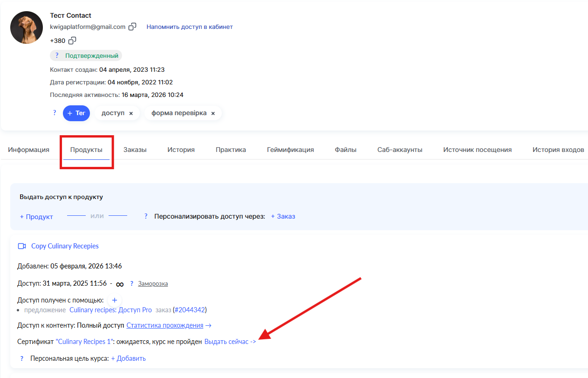588x378 pixels.
Task: Open the Заказы tab
Action: 135,150
